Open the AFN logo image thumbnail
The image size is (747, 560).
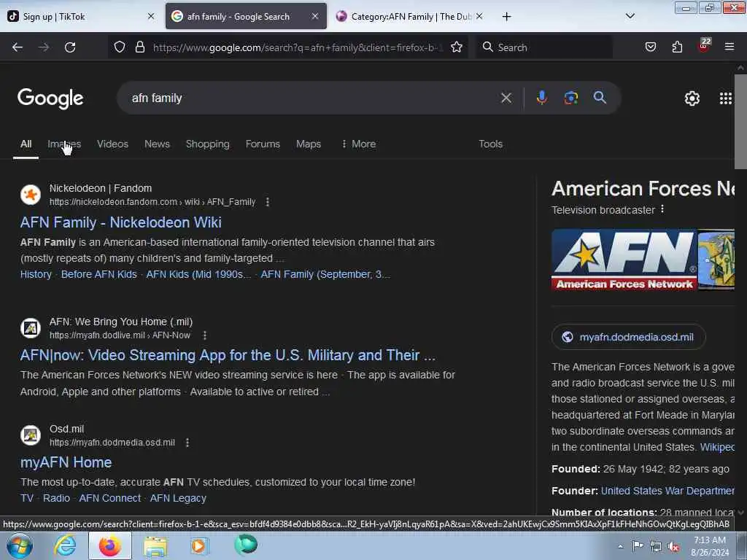click(x=624, y=260)
